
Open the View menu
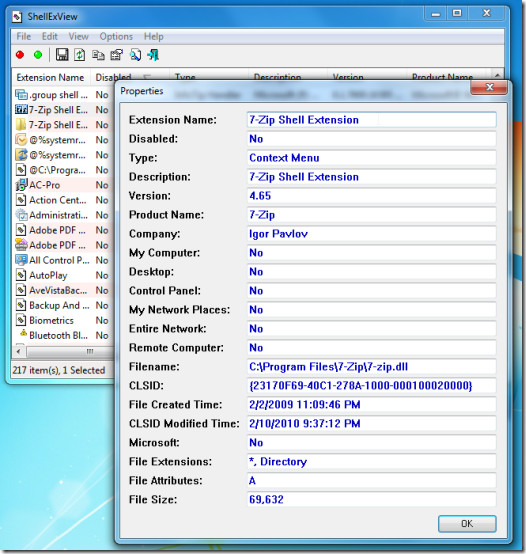coord(78,36)
